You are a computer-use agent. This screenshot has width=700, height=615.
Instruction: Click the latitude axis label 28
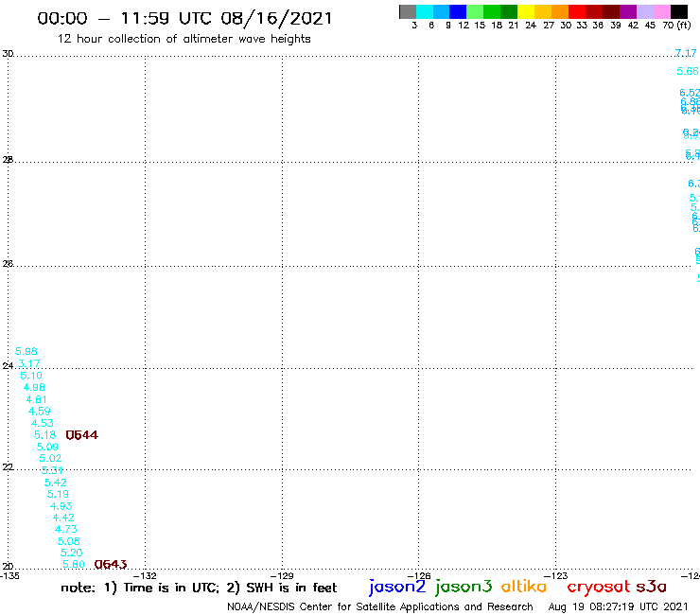tap(8, 160)
